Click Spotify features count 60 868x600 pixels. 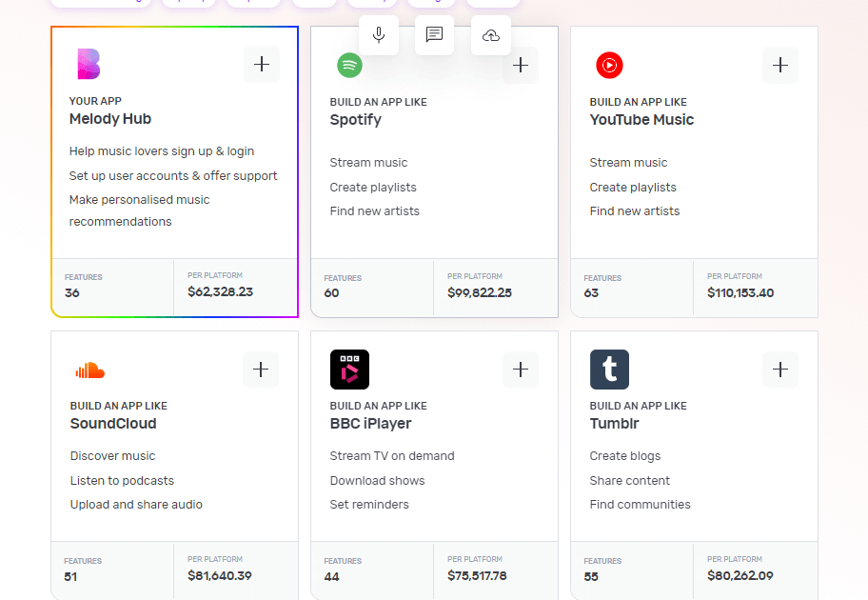tap(331, 293)
